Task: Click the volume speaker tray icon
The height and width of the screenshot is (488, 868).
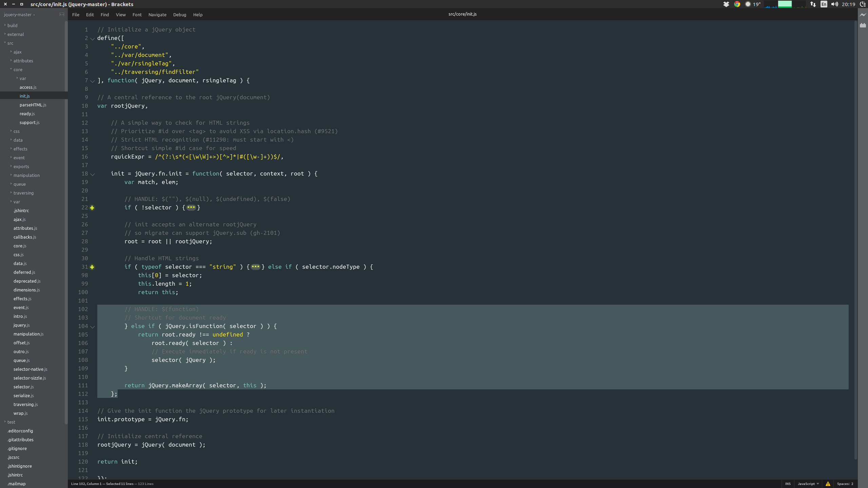Action: (x=834, y=4)
